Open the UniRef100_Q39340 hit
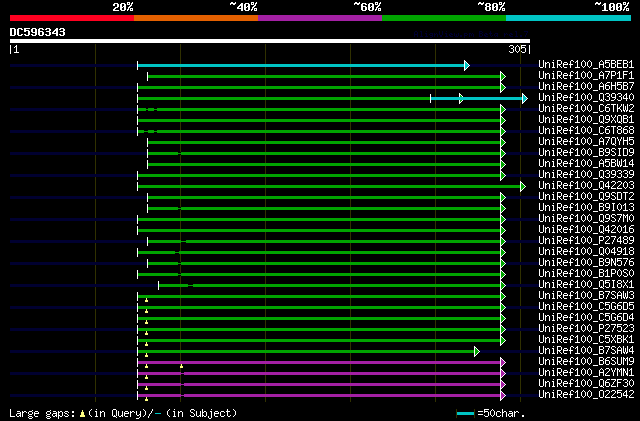Viewport: 640px width, 421px height. point(586,98)
